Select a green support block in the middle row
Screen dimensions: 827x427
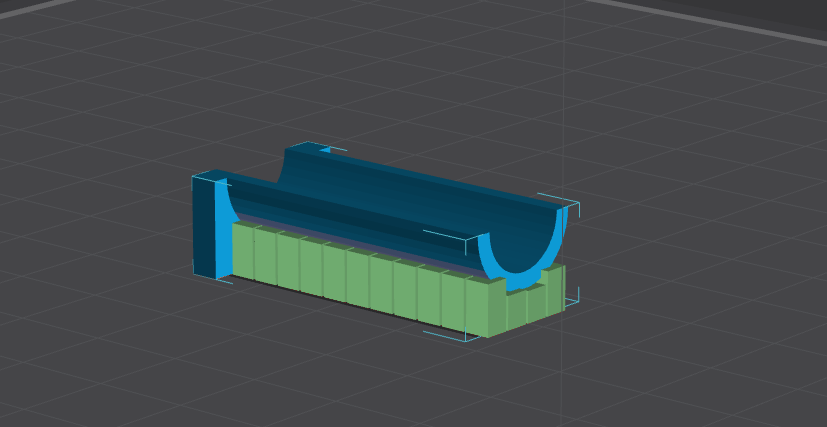coord(358,278)
